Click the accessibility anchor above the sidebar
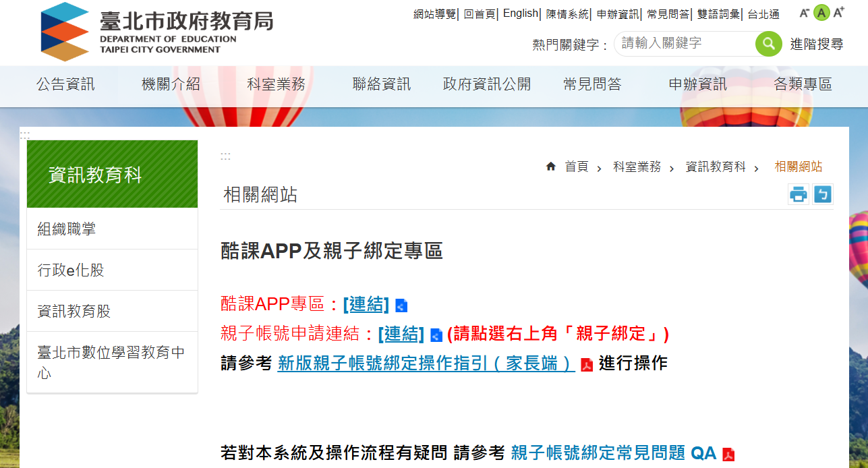The image size is (868, 468). click(25, 135)
